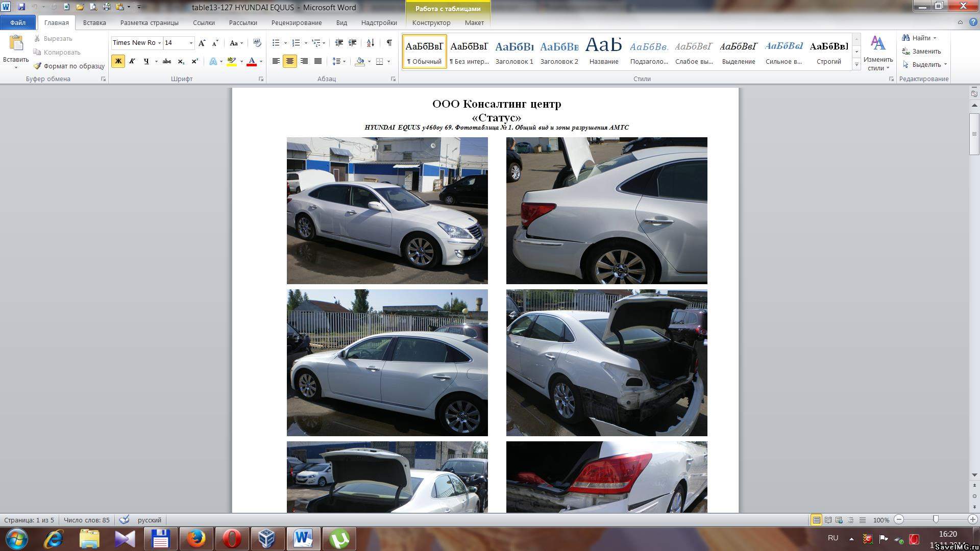Clear formatting with the eraser icon
980x551 pixels.
257,43
